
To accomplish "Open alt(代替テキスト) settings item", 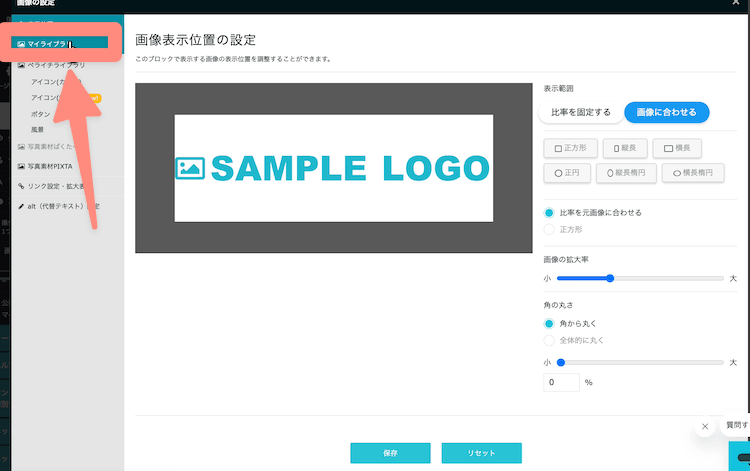I will pyautogui.click(x=58, y=206).
